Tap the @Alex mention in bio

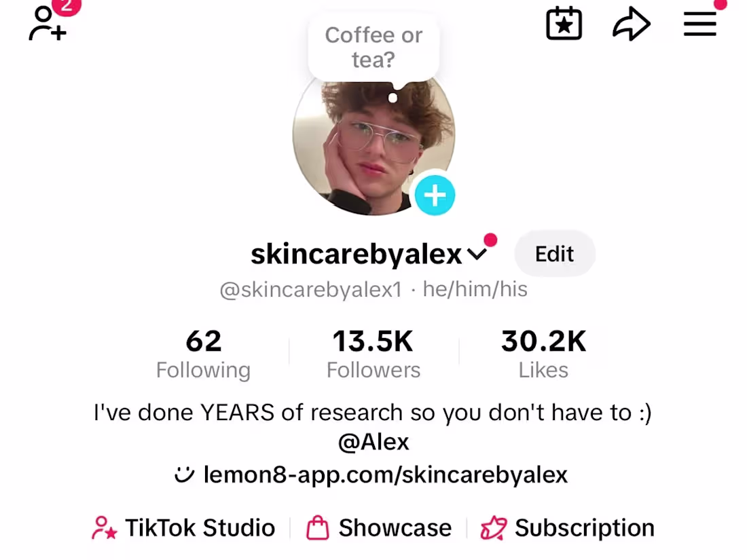[373, 443]
